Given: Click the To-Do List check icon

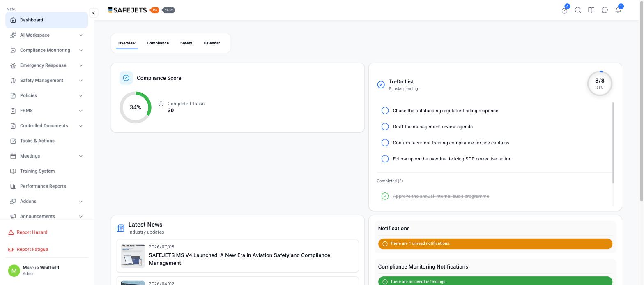Looking at the screenshot, I should pos(381,85).
